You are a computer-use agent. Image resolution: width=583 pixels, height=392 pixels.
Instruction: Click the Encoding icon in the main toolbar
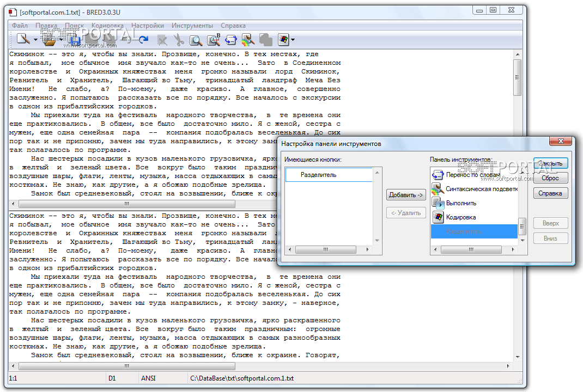(x=283, y=39)
